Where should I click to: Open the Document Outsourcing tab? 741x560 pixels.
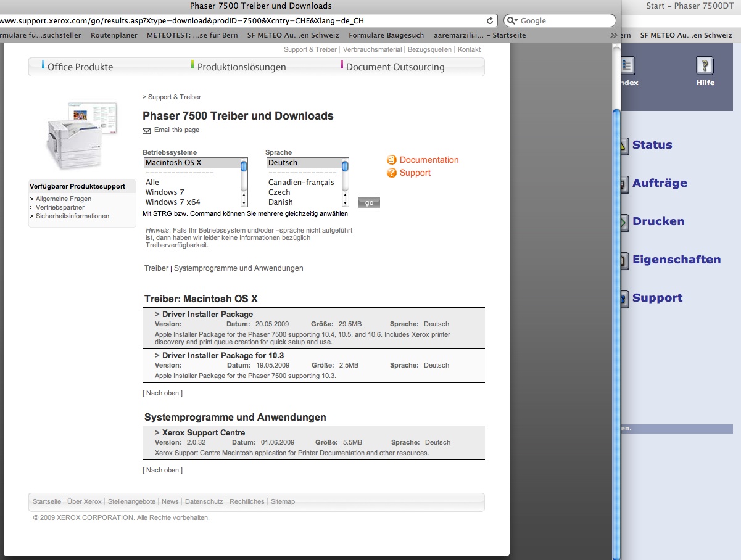395,67
